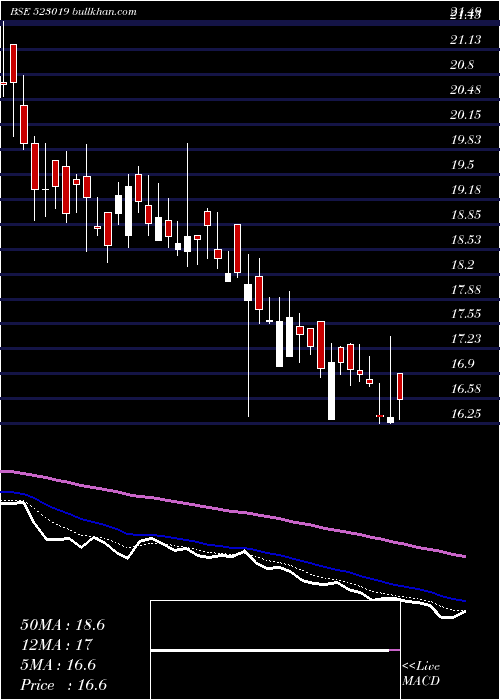
Task: Click the 21.13 price axis label
Action: tap(466, 40)
